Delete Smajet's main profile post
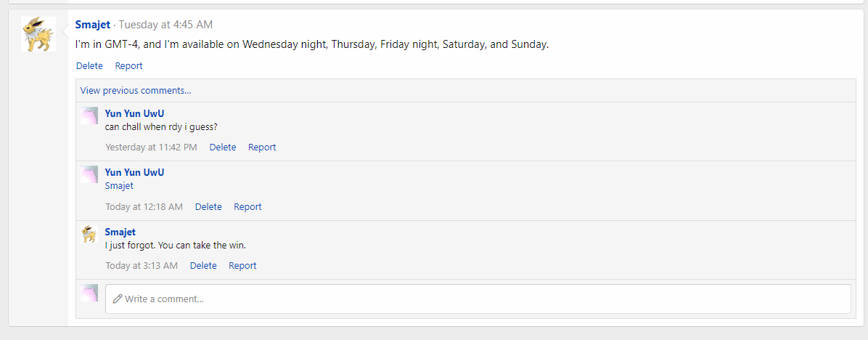The width and height of the screenshot is (868, 340). pyautogui.click(x=90, y=66)
